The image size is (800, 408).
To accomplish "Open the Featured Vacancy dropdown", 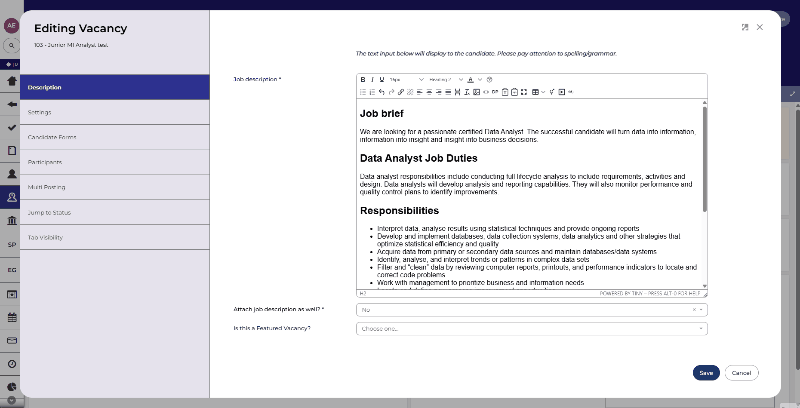I will tap(532, 328).
